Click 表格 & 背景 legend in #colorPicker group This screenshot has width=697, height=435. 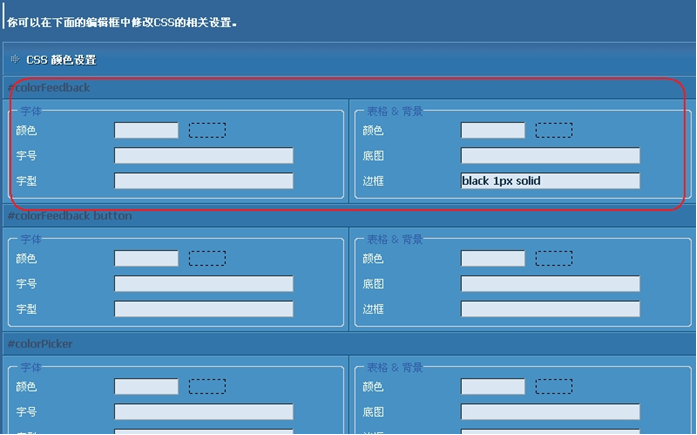click(394, 367)
